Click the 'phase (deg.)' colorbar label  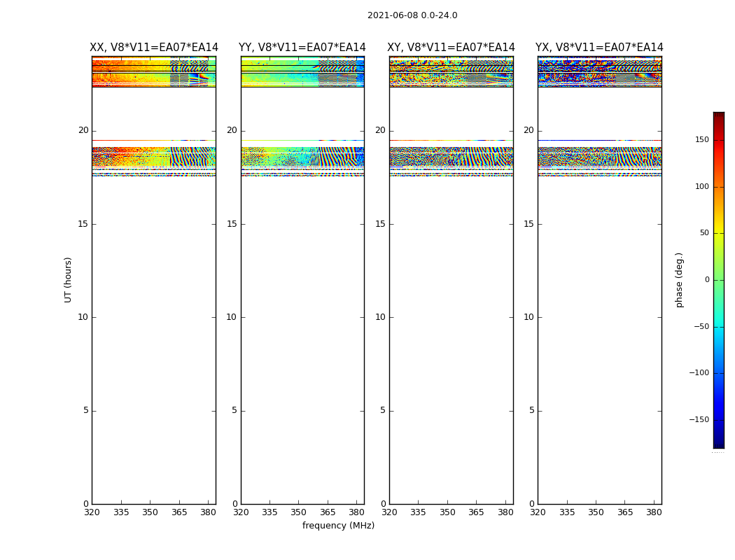(679, 280)
